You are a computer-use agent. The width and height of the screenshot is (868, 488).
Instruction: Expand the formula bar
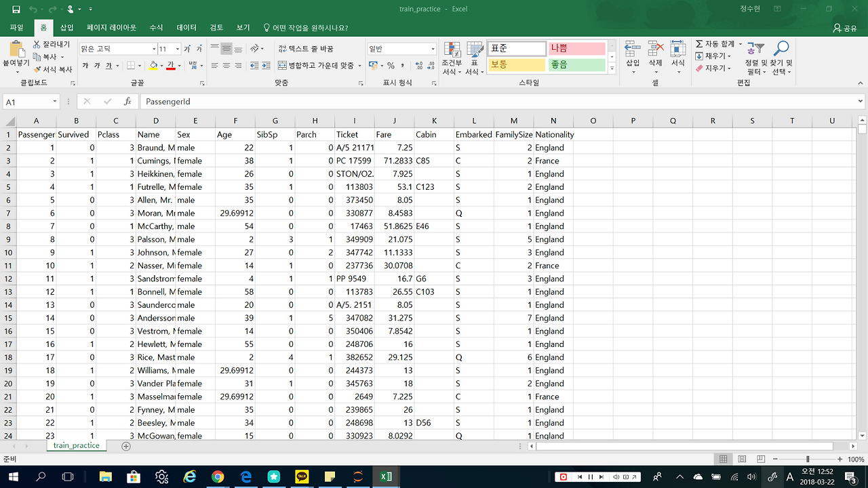pyautogui.click(x=860, y=102)
